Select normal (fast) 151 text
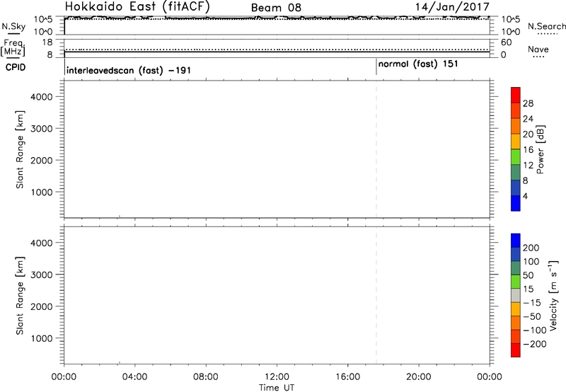Screen dimensions: 566x392 click(418, 64)
